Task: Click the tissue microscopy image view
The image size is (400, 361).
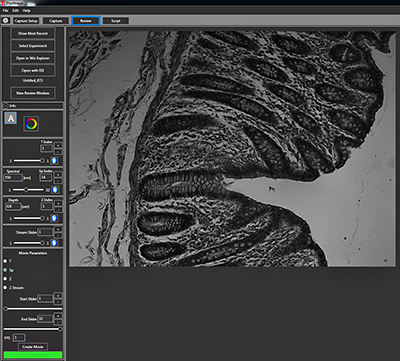Action: click(x=232, y=149)
